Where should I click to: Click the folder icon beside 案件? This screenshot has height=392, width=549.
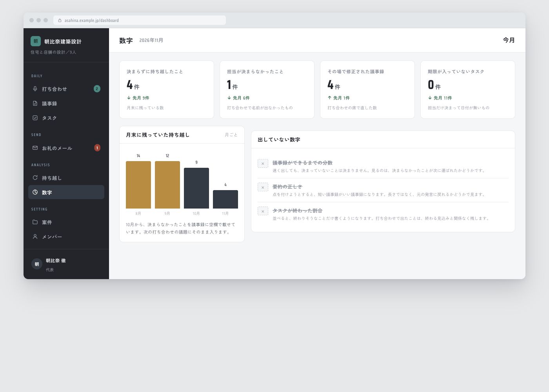pyautogui.click(x=35, y=222)
